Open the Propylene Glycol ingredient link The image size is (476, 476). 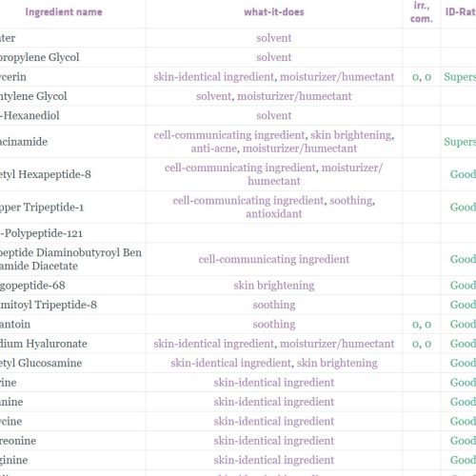39,57
